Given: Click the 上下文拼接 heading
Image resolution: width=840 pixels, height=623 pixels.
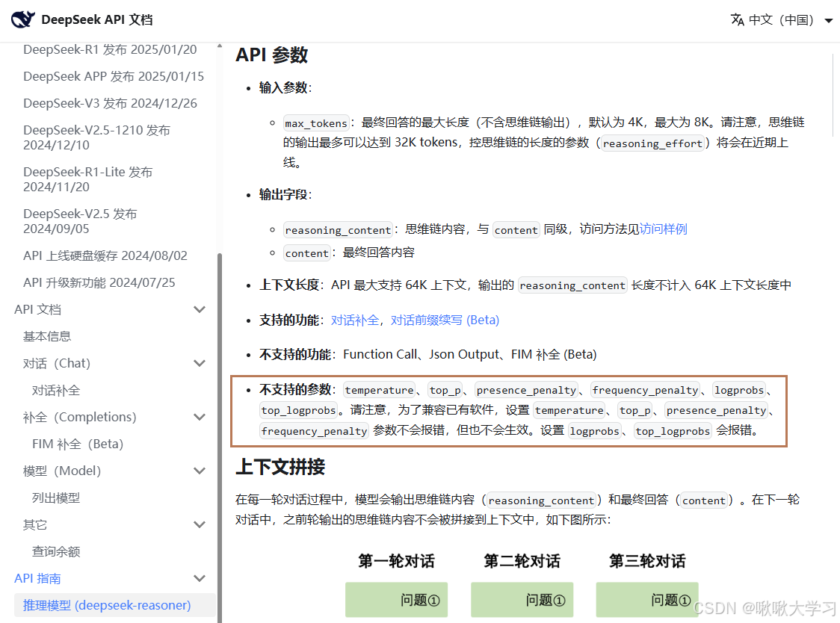Looking at the screenshot, I should tap(280, 467).
